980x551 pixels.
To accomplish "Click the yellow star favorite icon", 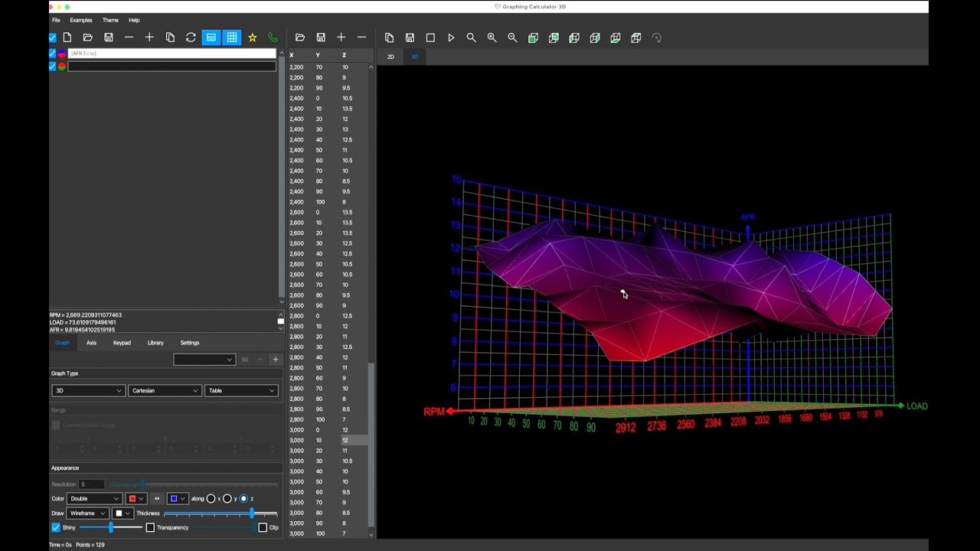I will coord(252,37).
